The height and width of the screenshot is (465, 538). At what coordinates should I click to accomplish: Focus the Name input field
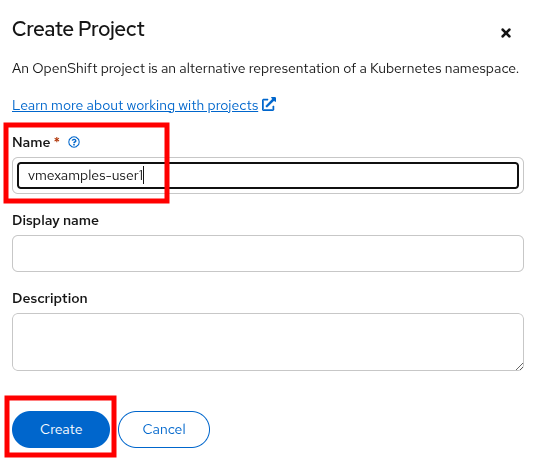pyautogui.click(x=268, y=175)
